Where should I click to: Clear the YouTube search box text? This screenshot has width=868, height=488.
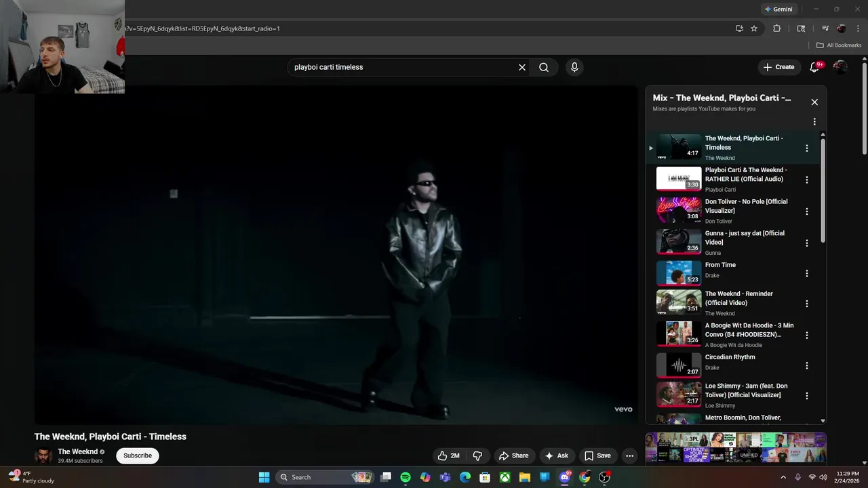(x=522, y=67)
